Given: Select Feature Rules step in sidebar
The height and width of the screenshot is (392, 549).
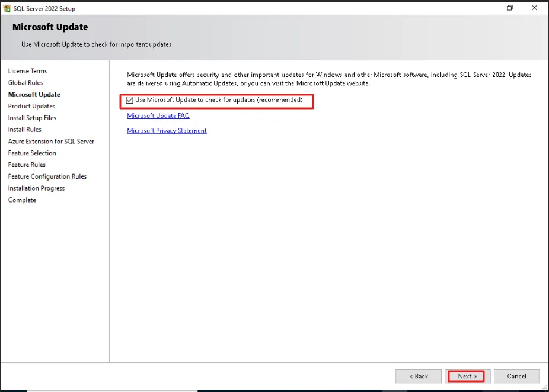Looking at the screenshot, I should click(27, 165).
